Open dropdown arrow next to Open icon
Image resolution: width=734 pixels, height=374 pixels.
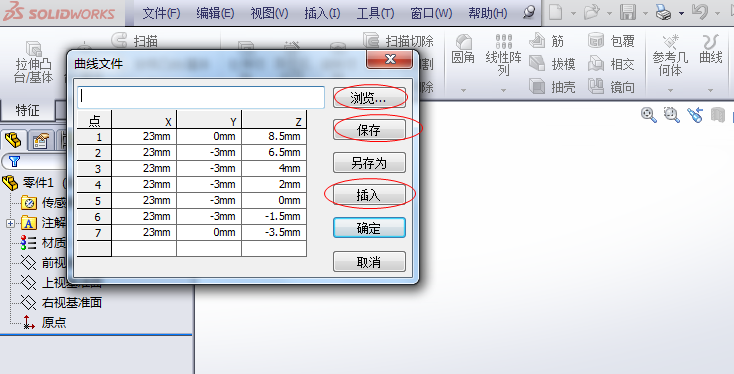pyautogui.click(x=609, y=14)
